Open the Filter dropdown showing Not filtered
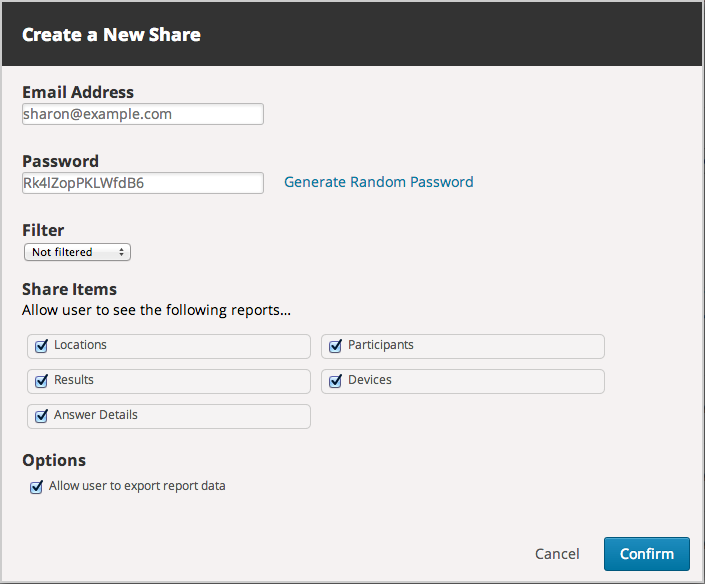The width and height of the screenshot is (705, 584). (x=75, y=252)
